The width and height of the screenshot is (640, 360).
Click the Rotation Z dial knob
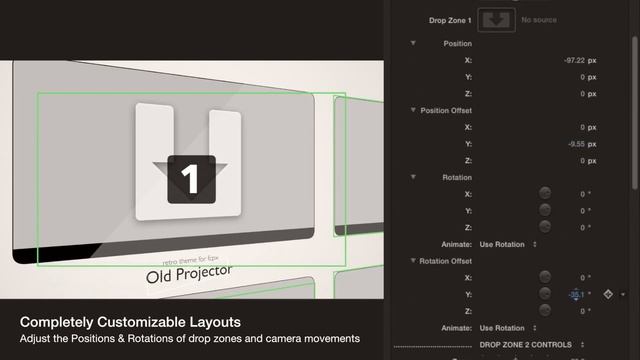point(545,227)
